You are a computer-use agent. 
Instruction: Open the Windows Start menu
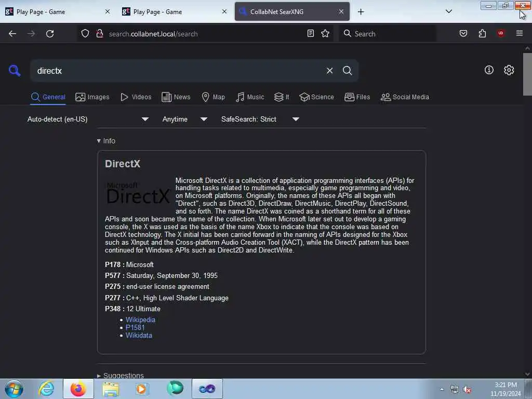(x=14, y=389)
